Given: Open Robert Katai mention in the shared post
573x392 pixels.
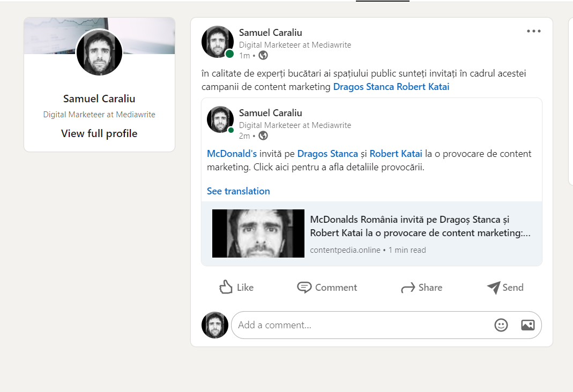Looking at the screenshot, I should [x=396, y=154].
